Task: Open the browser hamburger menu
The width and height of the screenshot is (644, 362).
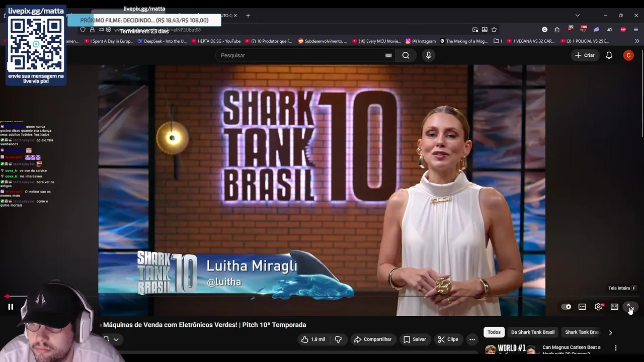Action: coord(636,30)
